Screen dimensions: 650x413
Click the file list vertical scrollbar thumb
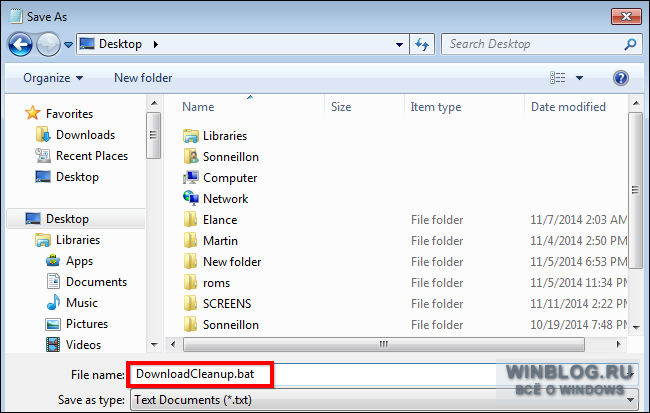click(635, 190)
